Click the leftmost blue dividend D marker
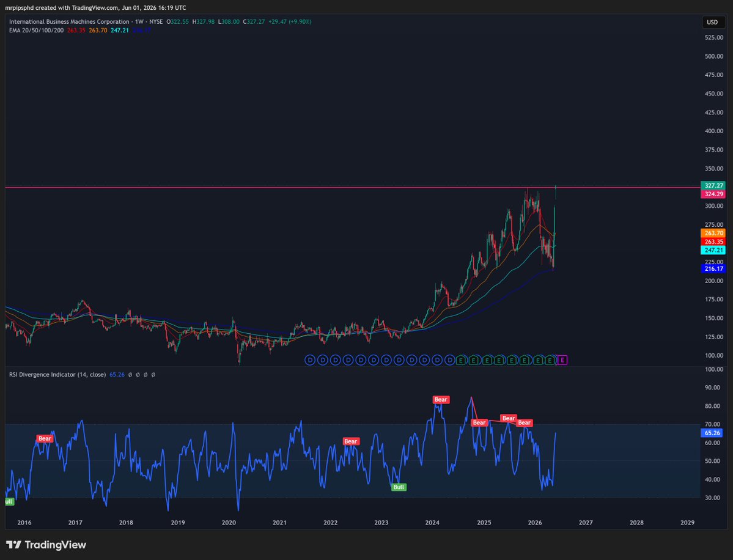The width and height of the screenshot is (733, 560). [x=310, y=360]
